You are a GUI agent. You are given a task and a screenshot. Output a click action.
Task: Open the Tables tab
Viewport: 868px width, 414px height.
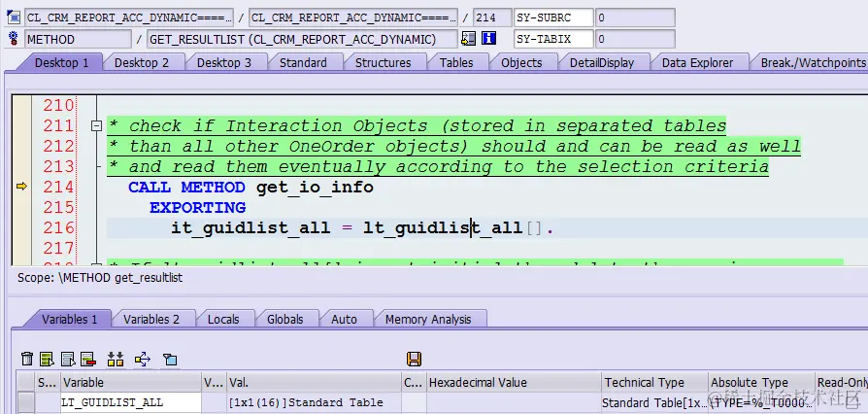pos(456,62)
